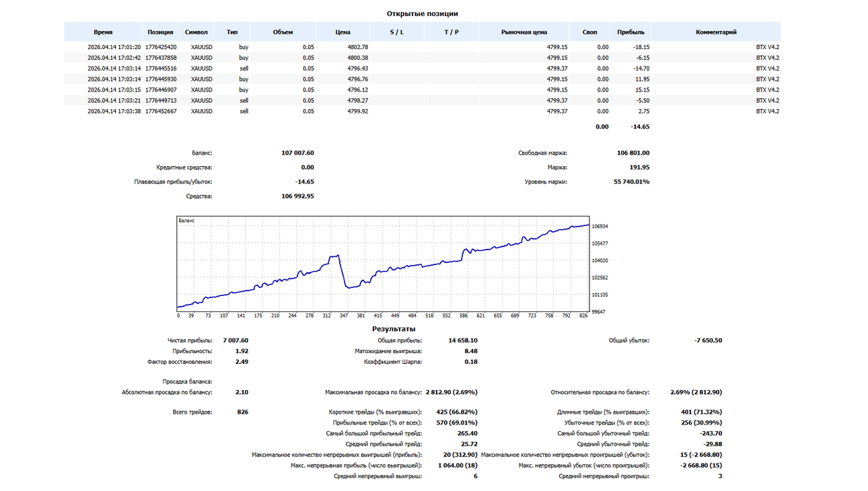This screenshot has width=868, height=491.
Task: Select the gross profit value 14 658.10
Action: [x=463, y=340]
